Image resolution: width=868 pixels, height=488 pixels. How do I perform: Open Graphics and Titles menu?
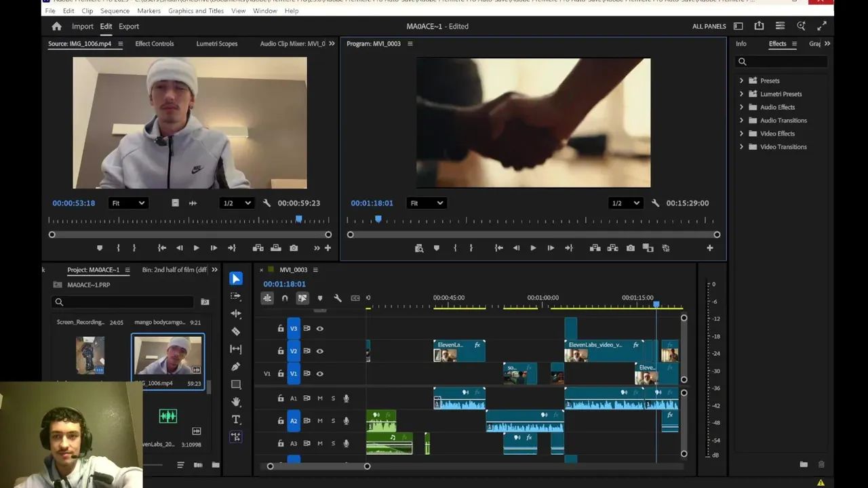(196, 11)
